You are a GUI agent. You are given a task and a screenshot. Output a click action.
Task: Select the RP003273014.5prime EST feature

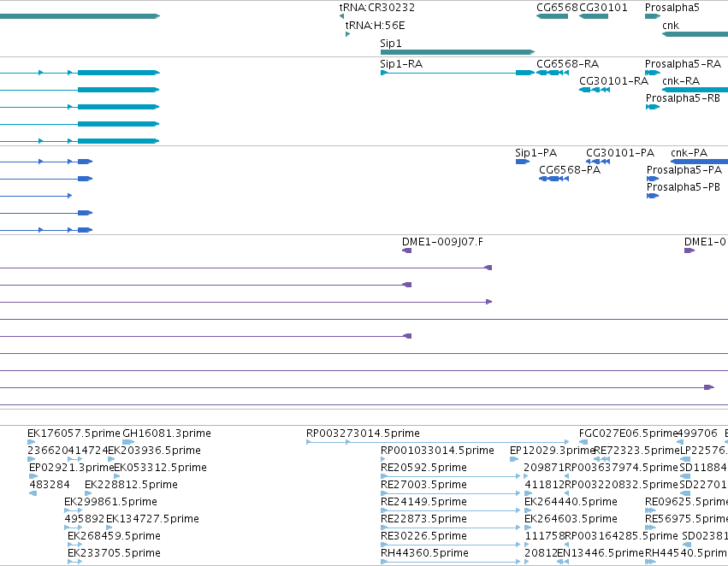[x=437, y=442]
